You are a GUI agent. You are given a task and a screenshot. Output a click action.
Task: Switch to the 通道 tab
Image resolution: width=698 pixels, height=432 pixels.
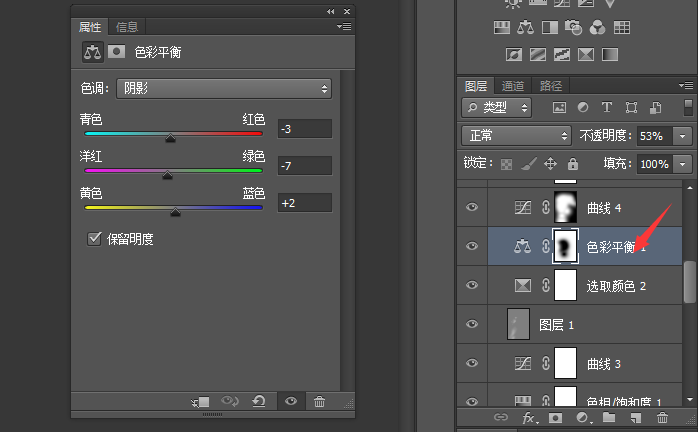point(513,86)
